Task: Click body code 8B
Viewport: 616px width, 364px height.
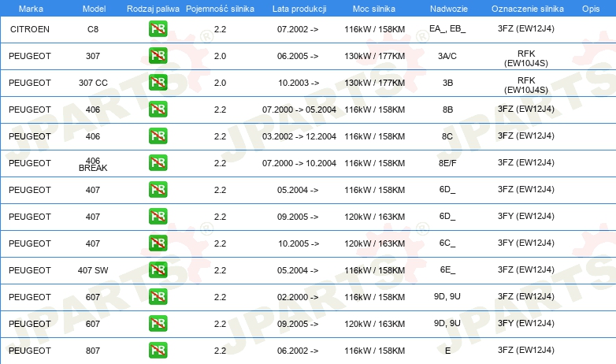Action: (x=447, y=110)
